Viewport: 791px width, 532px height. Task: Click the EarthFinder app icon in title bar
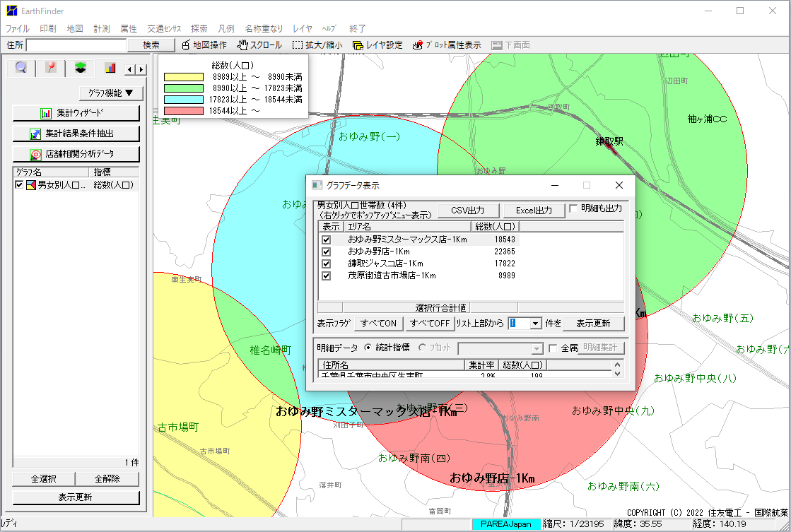tap(11, 11)
